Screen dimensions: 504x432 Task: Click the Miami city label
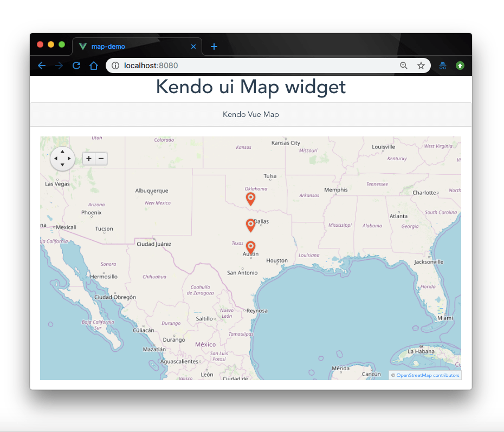[x=445, y=318]
